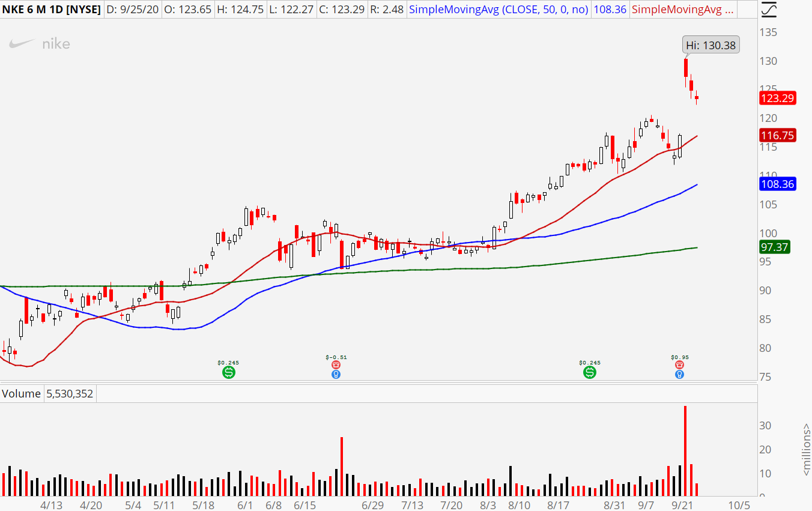The height and width of the screenshot is (511, 812).
Task: Click the lightbulb icon under $0.95 earnings
Action: (679, 374)
